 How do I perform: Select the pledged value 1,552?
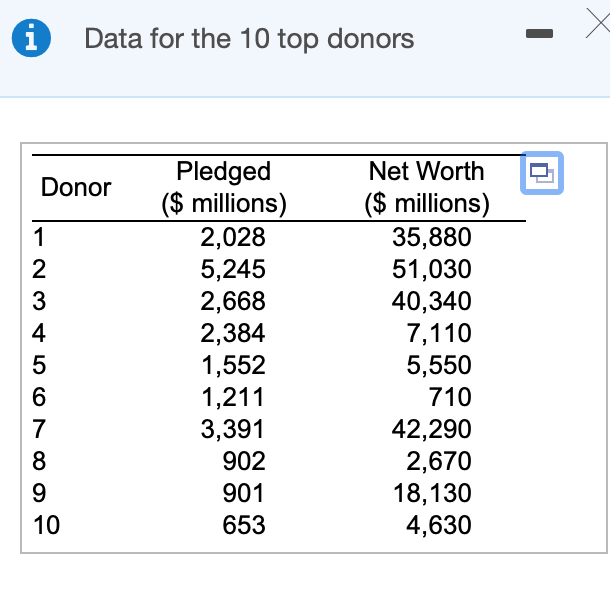coord(233,365)
